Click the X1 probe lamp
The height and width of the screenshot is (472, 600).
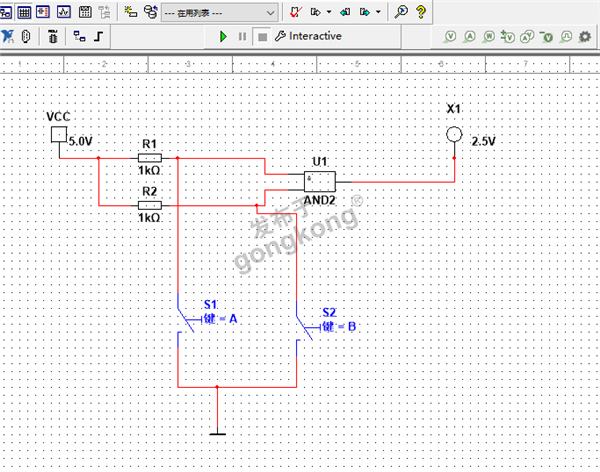point(453,135)
